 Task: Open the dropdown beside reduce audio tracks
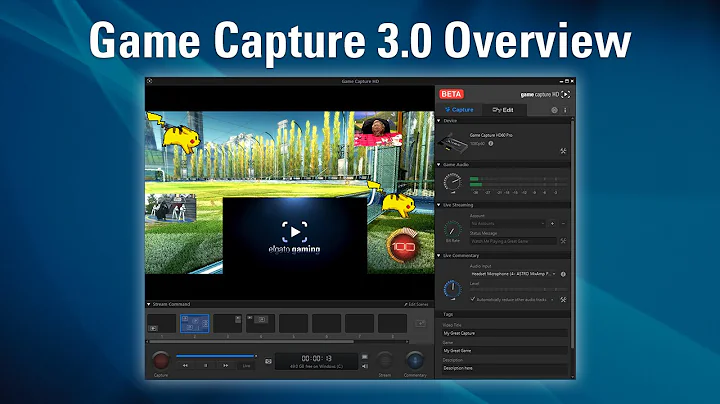coord(552,300)
